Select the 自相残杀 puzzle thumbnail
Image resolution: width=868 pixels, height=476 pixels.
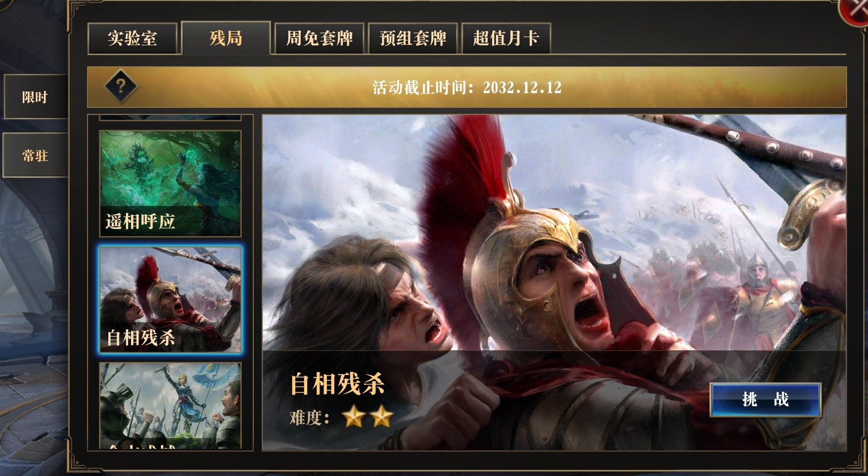(170, 300)
